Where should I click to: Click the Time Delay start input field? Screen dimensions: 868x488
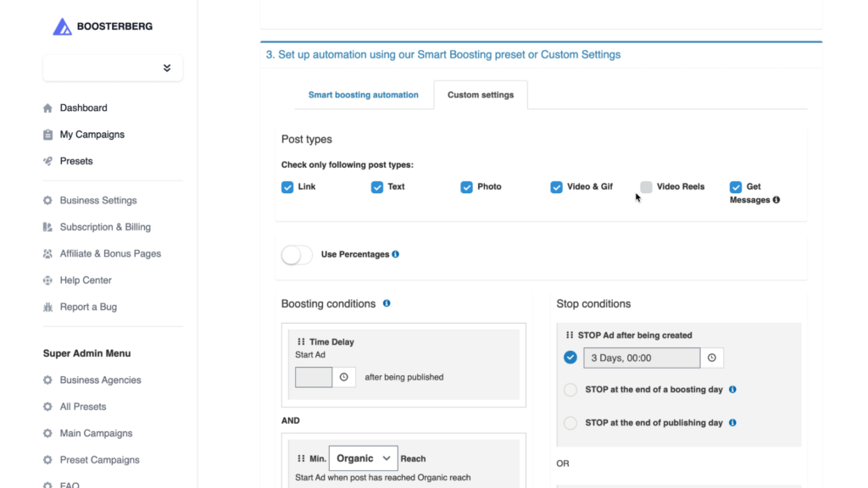click(x=314, y=377)
